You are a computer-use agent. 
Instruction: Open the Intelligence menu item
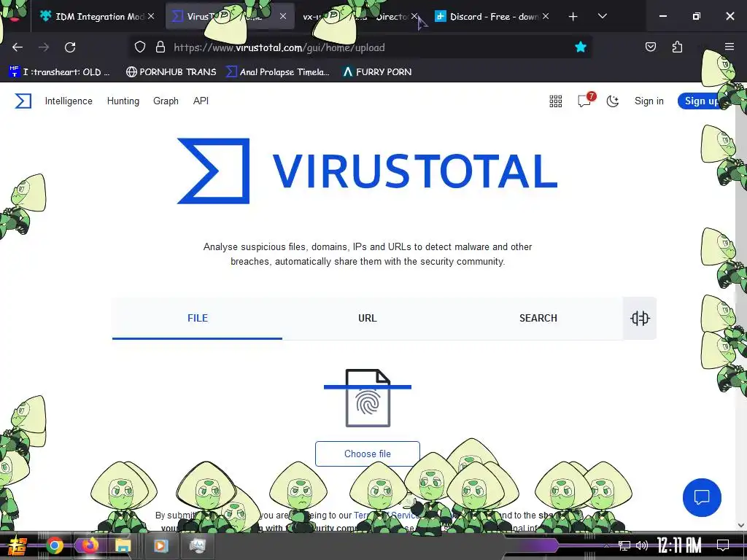(69, 101)
